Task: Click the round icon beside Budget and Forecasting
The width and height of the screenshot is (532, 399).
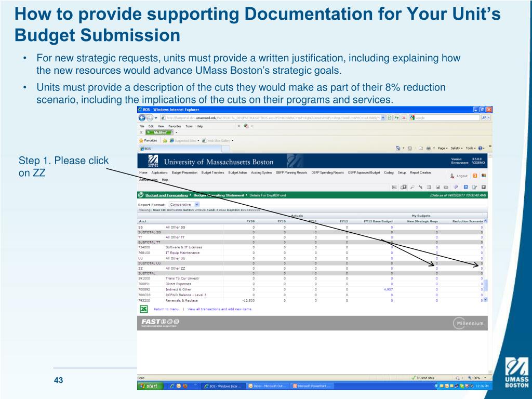Action: click(x=141, y=195)
